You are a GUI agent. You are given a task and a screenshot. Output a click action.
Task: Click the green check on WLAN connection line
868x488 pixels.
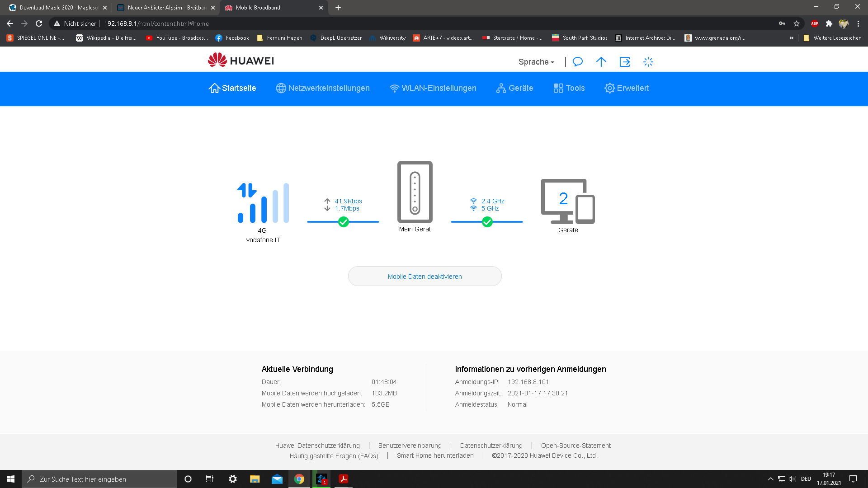[487, 222]
